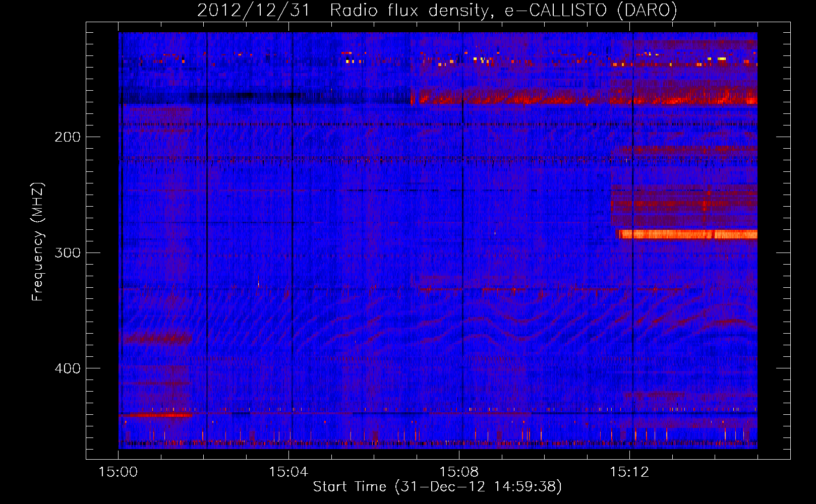816x504 pixels.
Task: Click the plot title "2012/12/31 Radio flux density, e-CALLISTO (DARO)"
Action: pyautogui.click(x=437, y=11)
